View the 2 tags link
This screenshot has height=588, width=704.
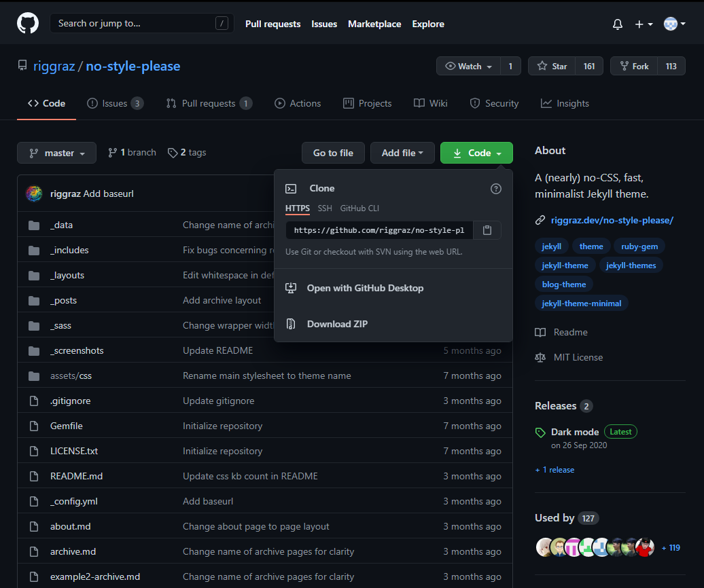click(187, 153)
